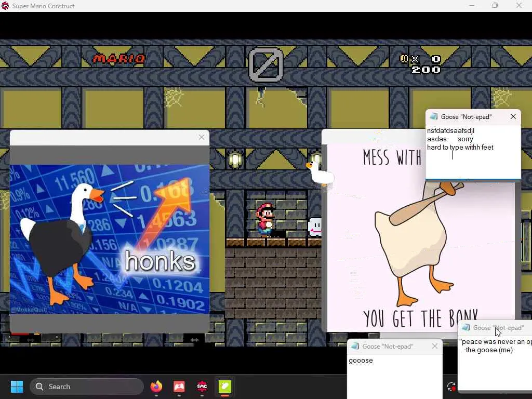532x399 pixels.
Task: Open Firefox from the taskbar
Action: point(156,387)
